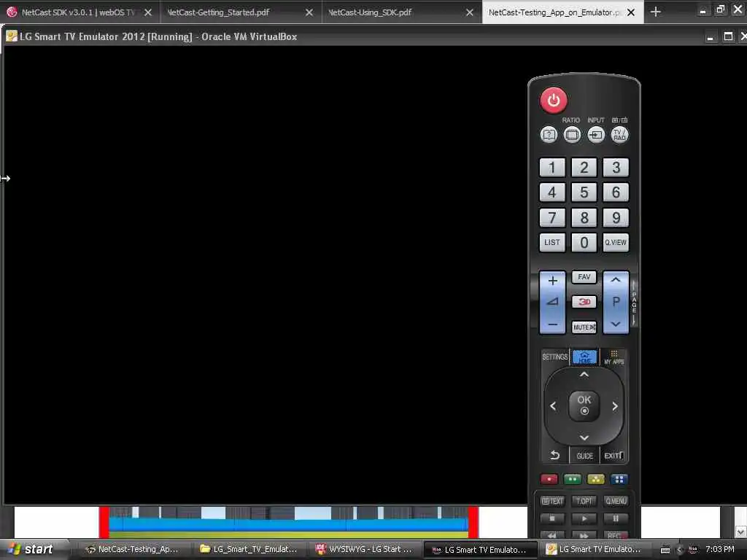Click the GUIDE button on remote
Image resolution: width=747 pixels, height=560 pixels.
tap(584, 456)
